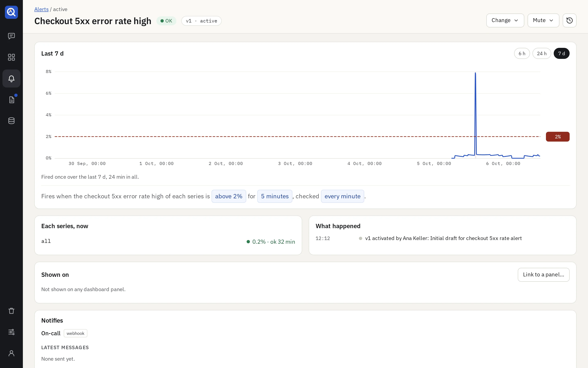Click the 'None sent yet.' message text

[x=58, y=359]
